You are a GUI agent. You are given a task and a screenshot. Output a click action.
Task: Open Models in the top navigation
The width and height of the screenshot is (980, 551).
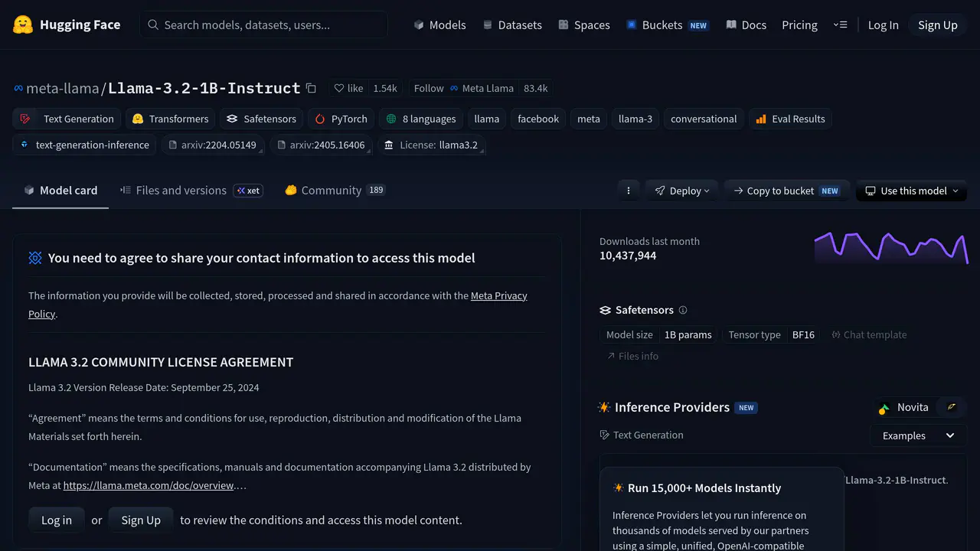[439, 24]
